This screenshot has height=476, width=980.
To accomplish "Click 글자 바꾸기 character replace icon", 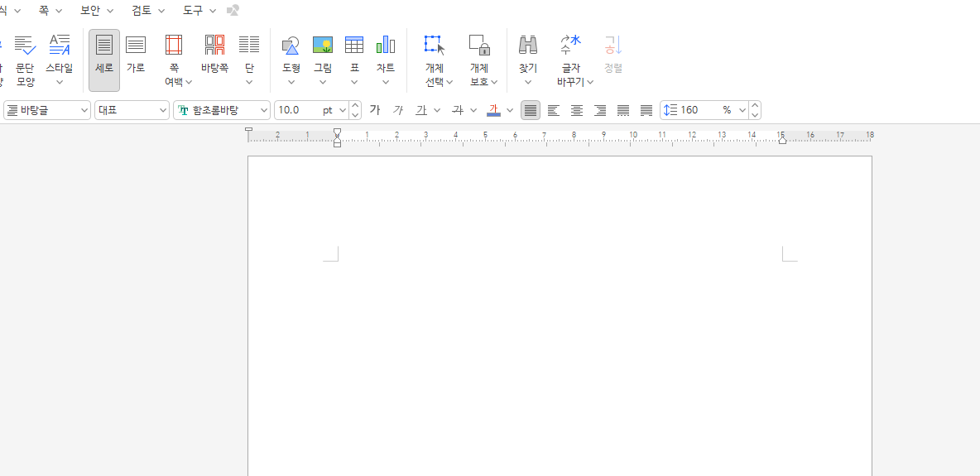I will [x=570, y=45].
